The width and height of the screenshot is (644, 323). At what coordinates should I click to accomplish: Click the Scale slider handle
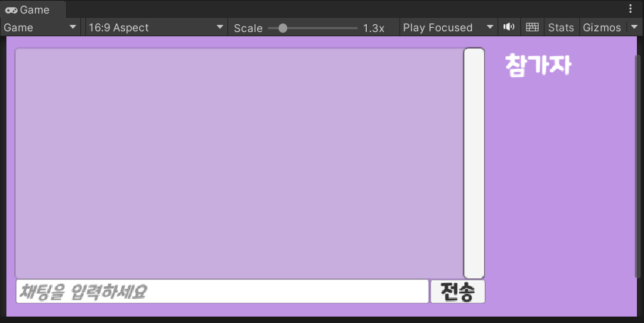coord(283,28)
